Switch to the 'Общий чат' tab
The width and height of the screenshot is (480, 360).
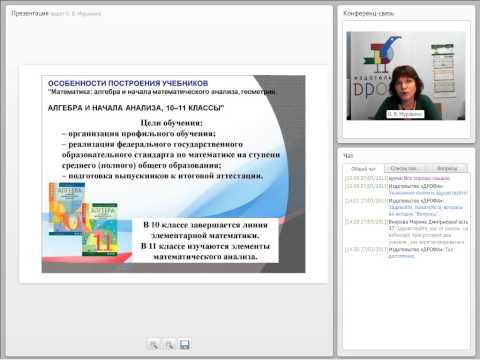click(363, 169)
